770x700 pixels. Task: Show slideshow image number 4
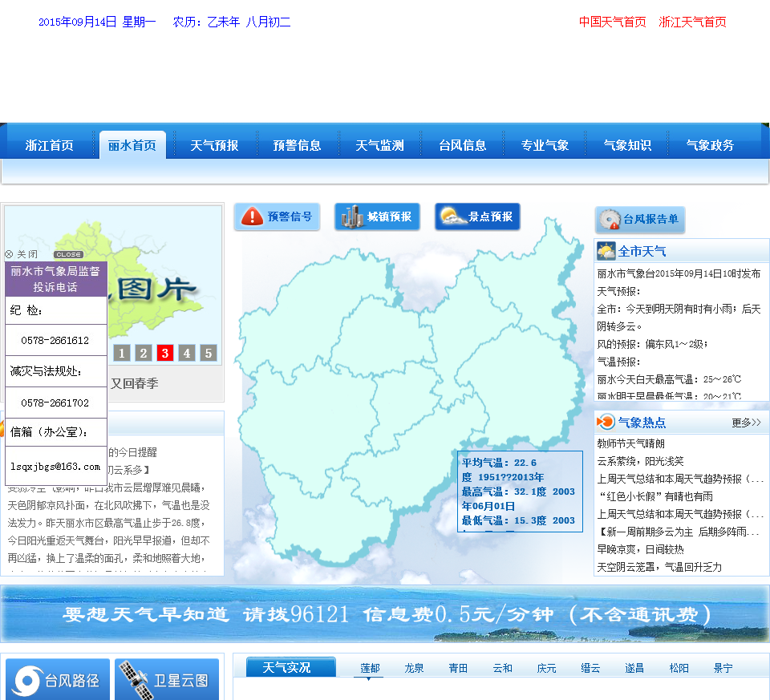[187, 353]
